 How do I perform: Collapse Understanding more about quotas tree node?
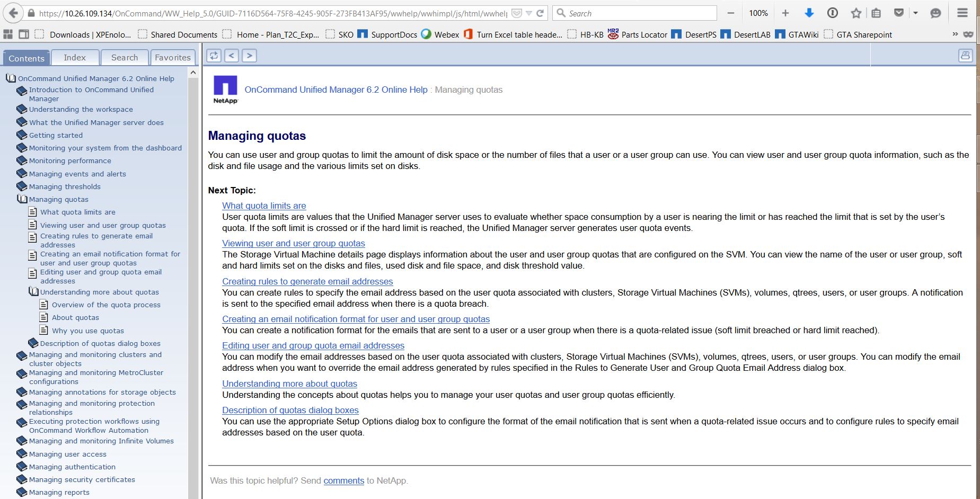pyautogui.click(x=33, y=292)
